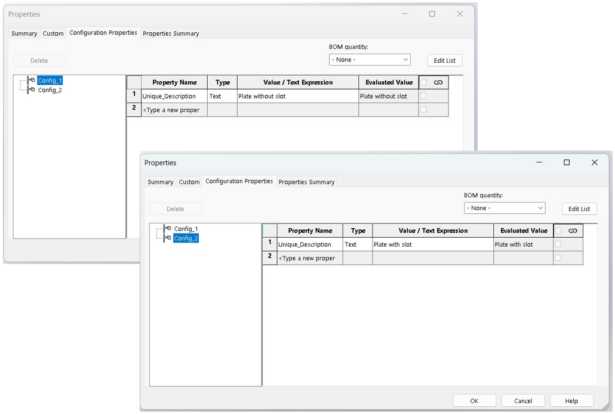Minimize the front Properties window
The height and width of the screenshot is (414, 615).
coord(538,162)
